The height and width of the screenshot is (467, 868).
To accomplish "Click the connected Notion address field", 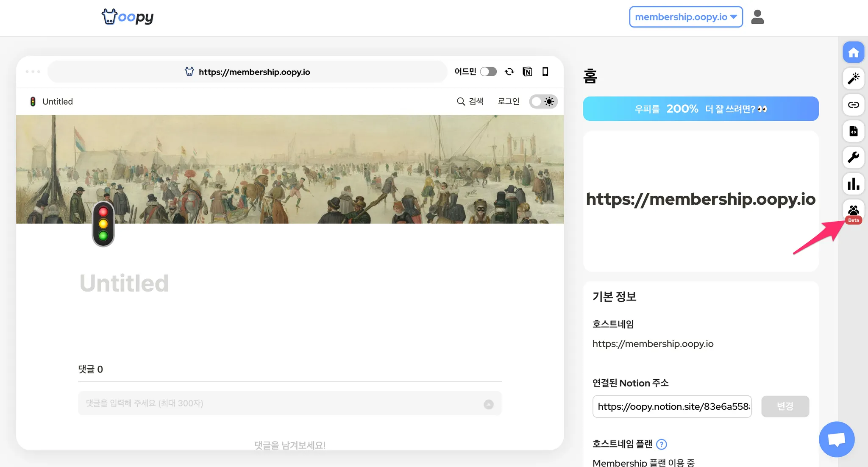I will click(672, 406).
